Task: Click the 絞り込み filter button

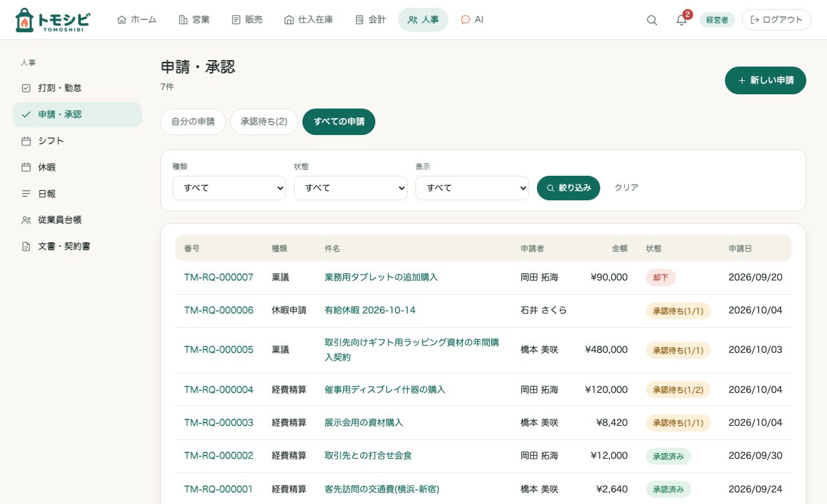Action: point(569,188)
